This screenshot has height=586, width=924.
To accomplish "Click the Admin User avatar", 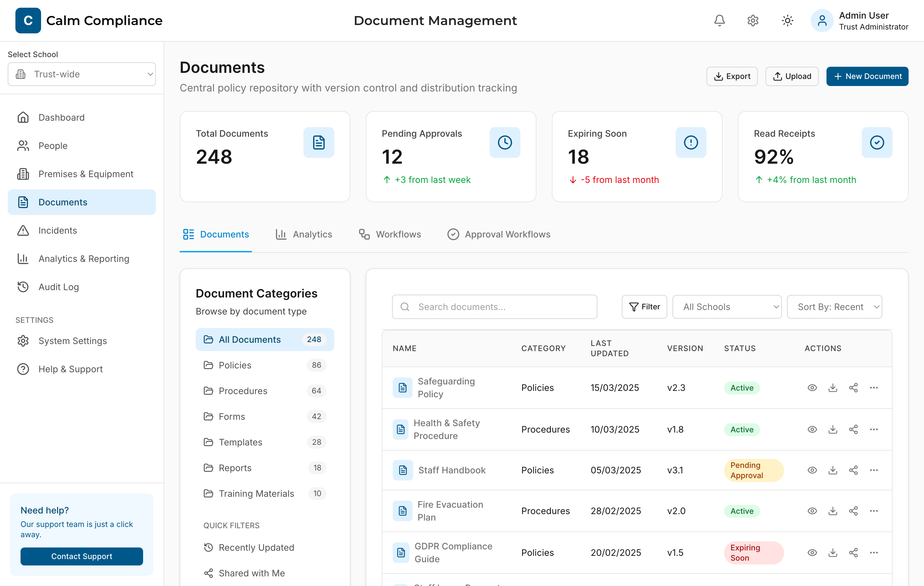I will pos(822,20).
